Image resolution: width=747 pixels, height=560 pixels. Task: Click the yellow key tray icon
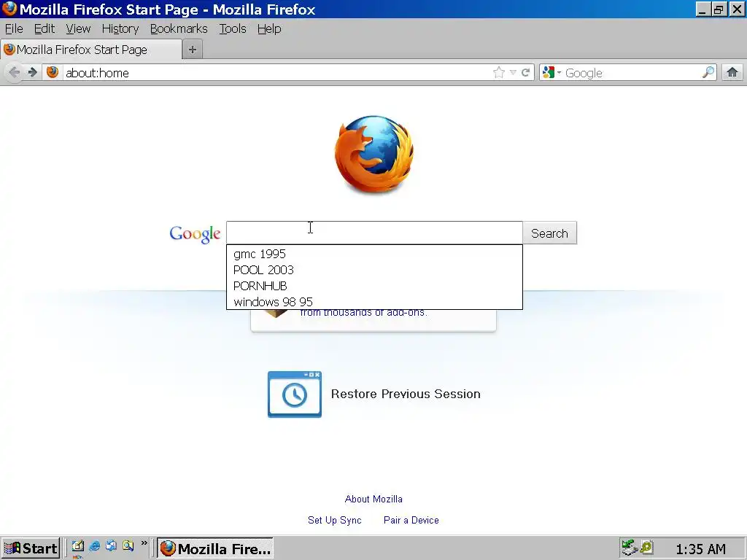point(646,548)
